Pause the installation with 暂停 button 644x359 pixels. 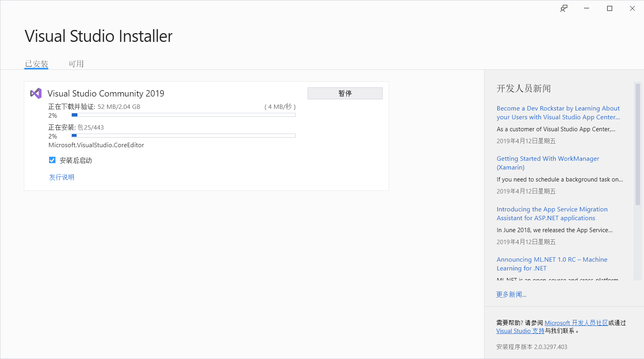(345, 93)
